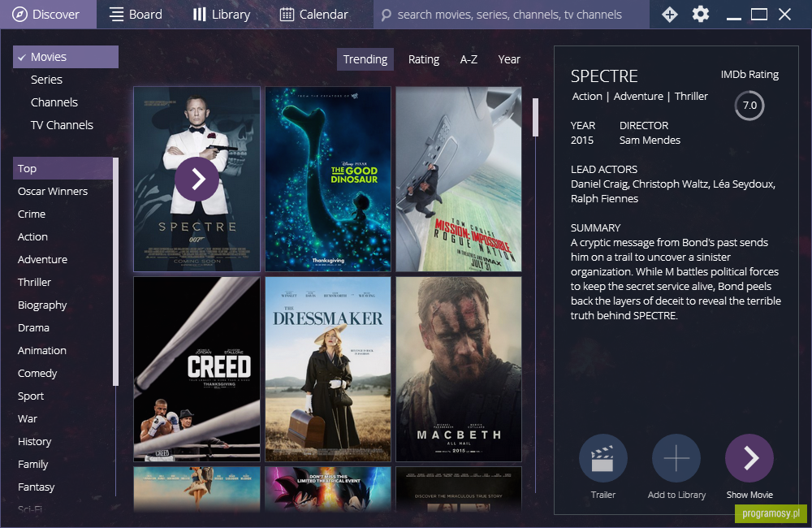
Task: Switch to the Board tab
Action: click(x=136, y=15)
